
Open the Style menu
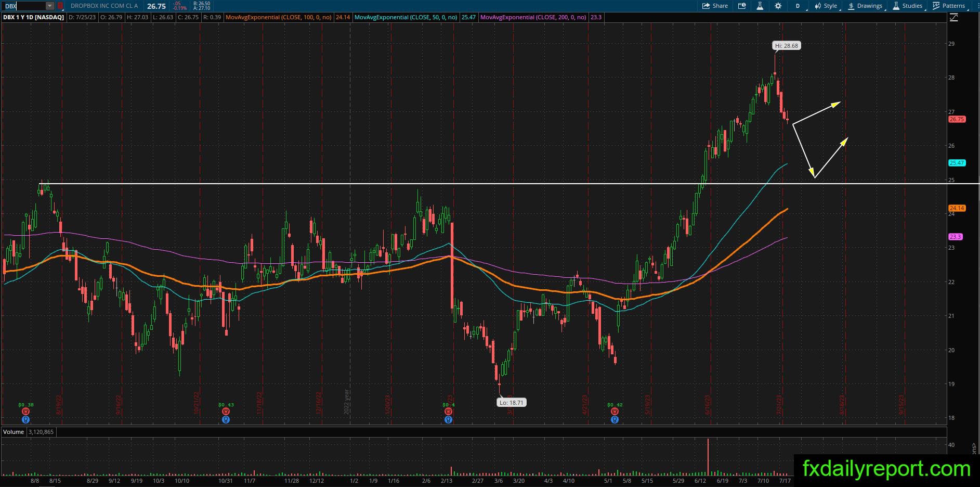coord(826,6)
